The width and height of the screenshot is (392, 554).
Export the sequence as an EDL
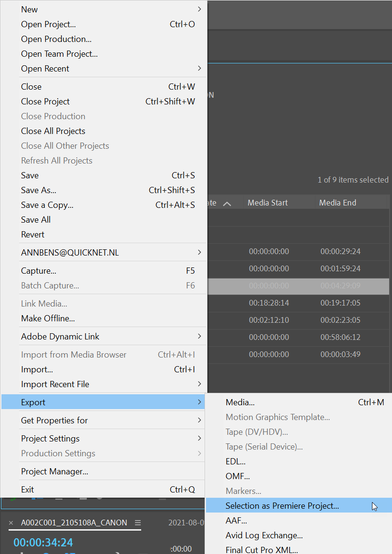(235, 461)
